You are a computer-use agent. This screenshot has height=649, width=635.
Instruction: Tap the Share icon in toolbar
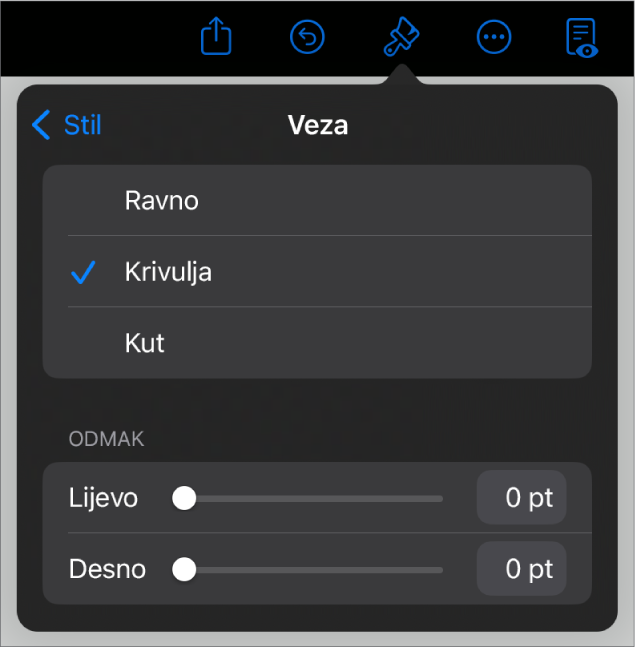point(216,38)
